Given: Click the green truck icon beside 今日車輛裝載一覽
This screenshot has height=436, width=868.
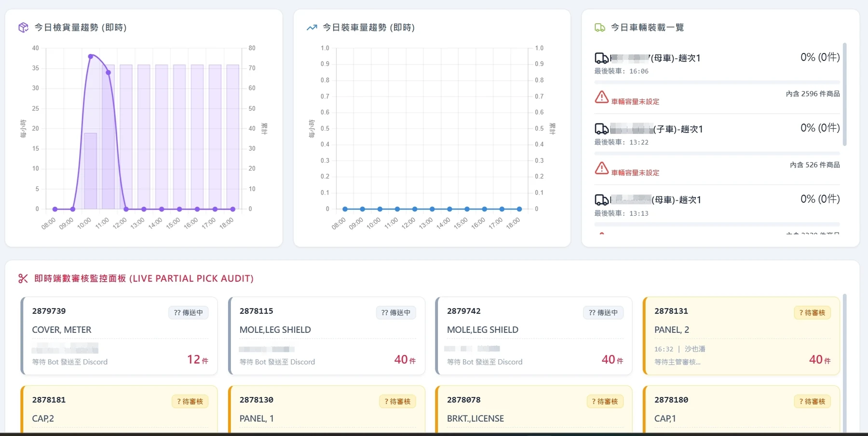Looking at the screenshot, I should point(600,27).
